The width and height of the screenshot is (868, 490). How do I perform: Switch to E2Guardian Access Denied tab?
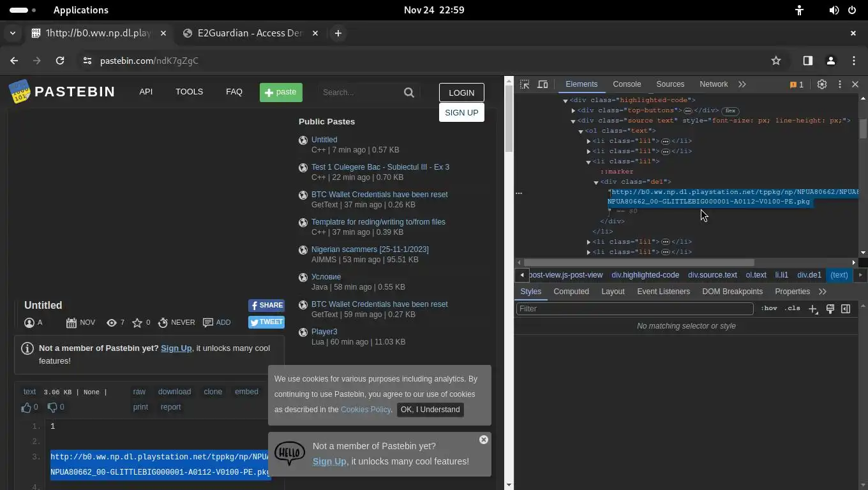250,33
